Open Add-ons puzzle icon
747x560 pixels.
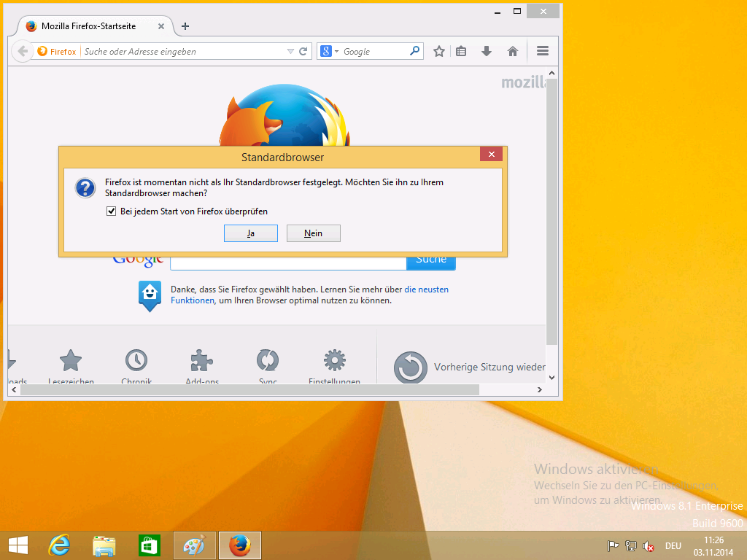tap(202, 360)
